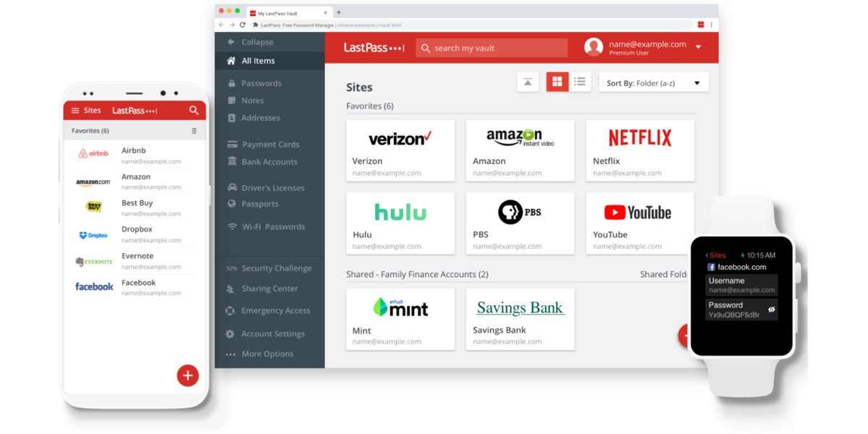Viewport: 868px width, 434px height.
Task: Toggle password visibility eye on watch
Action: click(771, 310)
